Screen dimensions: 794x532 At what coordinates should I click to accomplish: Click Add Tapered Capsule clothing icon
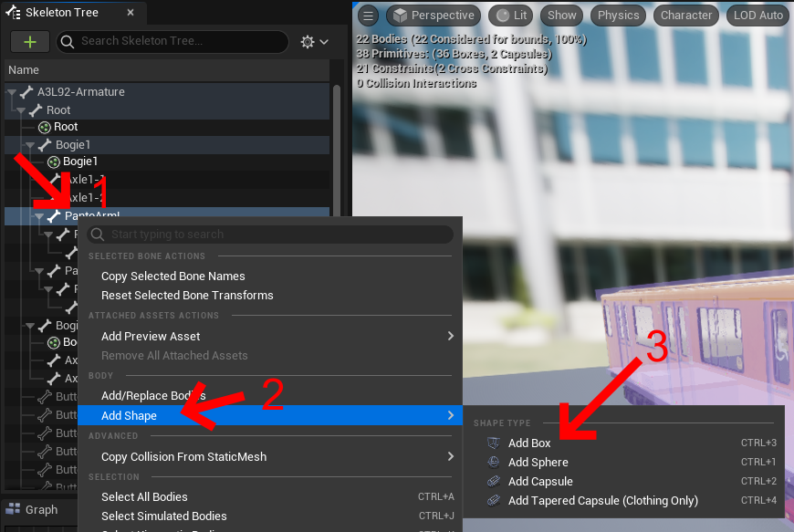pyautogui.click(x=493, y=500)
